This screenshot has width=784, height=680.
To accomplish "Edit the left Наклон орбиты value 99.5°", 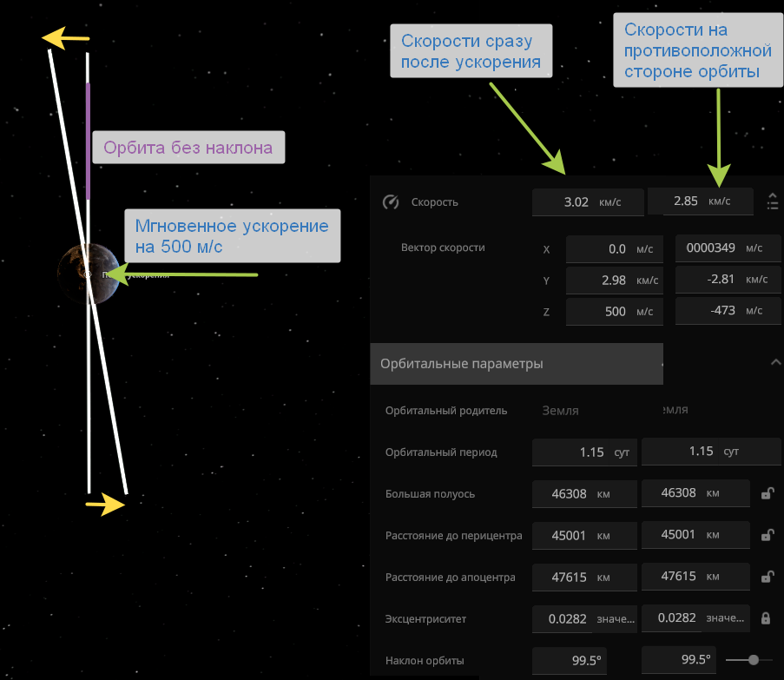I will point(570,661).
